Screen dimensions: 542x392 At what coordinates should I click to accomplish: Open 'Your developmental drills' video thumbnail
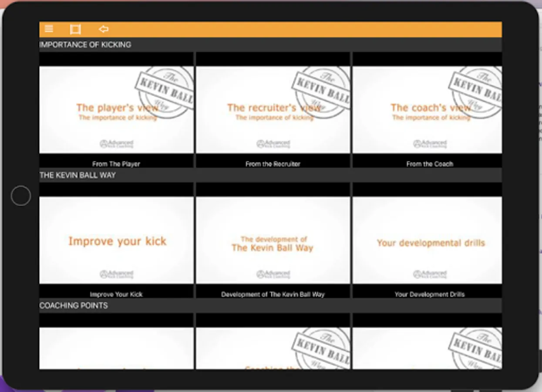(427, 240)
